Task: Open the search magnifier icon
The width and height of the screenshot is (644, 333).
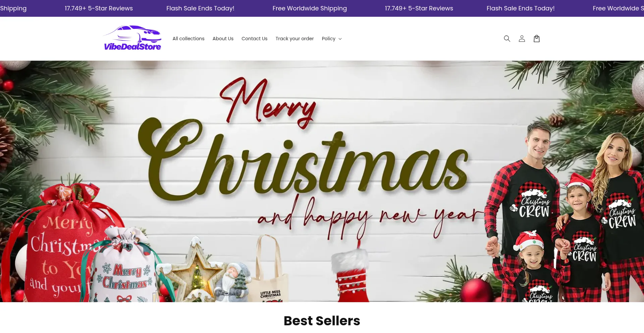Action: tap(507, 39)
